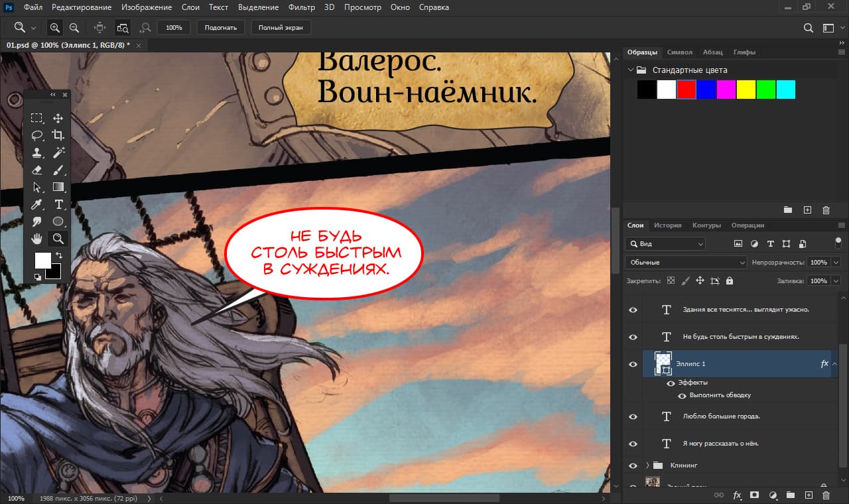Viewport: 849px width, 504px height.
Task: Click the Eraser tool
Action: click(37, 170)
